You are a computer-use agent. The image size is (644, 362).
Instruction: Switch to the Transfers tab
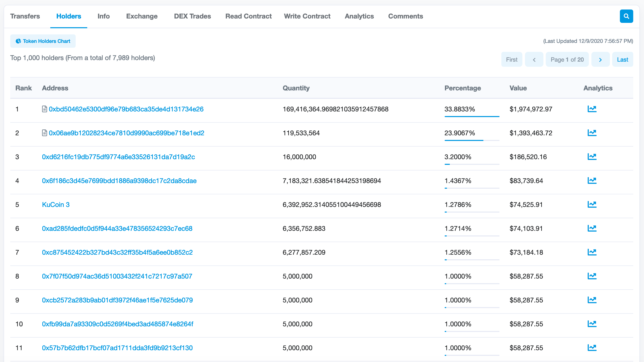pos(25,16)
